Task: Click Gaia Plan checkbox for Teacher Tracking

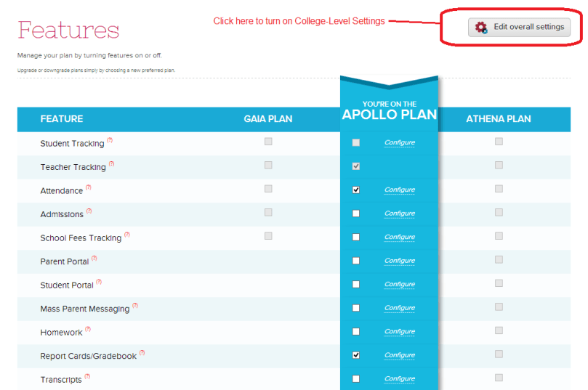Action: (x=268, y=165)
